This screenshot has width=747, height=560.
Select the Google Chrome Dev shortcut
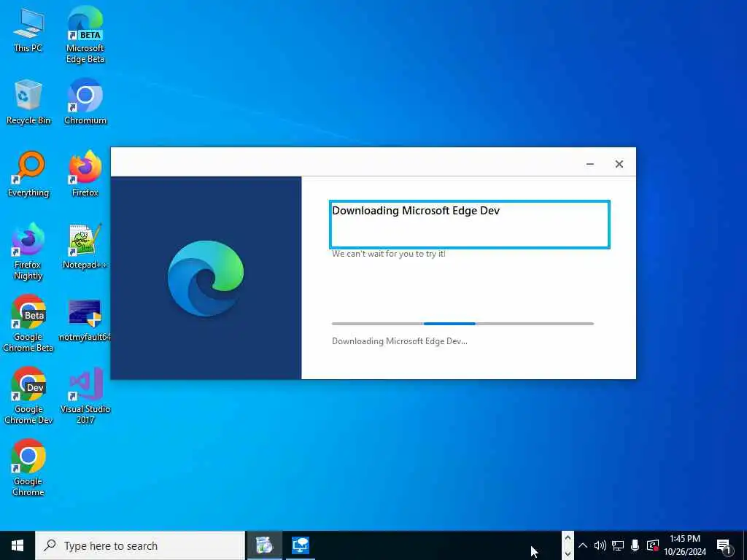28,396
